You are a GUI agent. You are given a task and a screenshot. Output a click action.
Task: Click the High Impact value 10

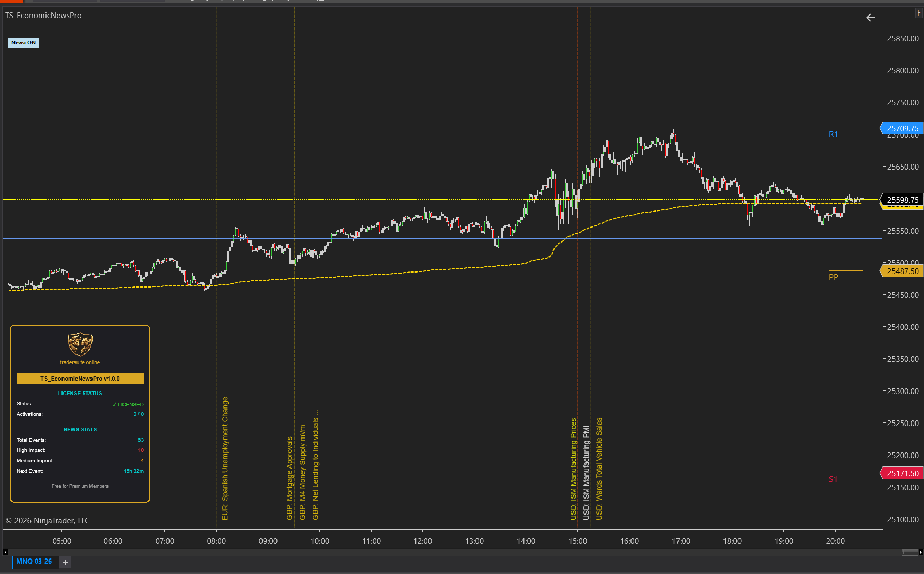point(141,450)
